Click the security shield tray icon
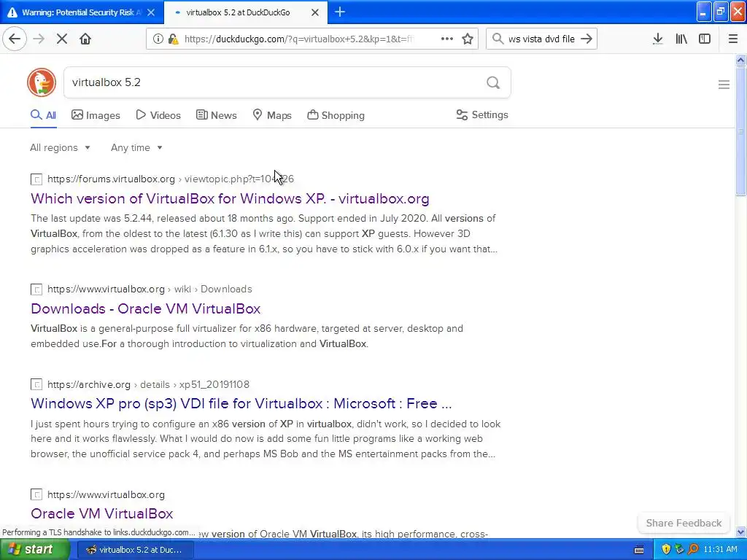 (x=666, y=549)
